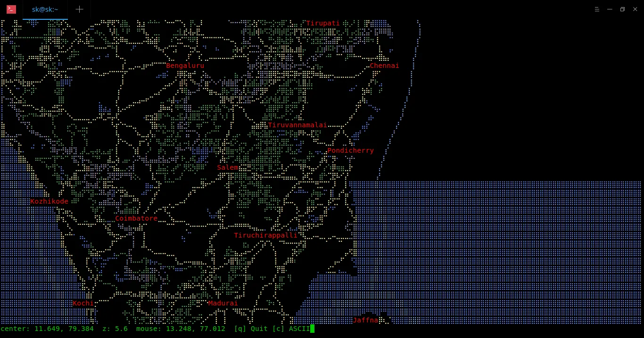Click the Chennai label on the map
This screenshot has height=338, width=644.
[384, 66]
